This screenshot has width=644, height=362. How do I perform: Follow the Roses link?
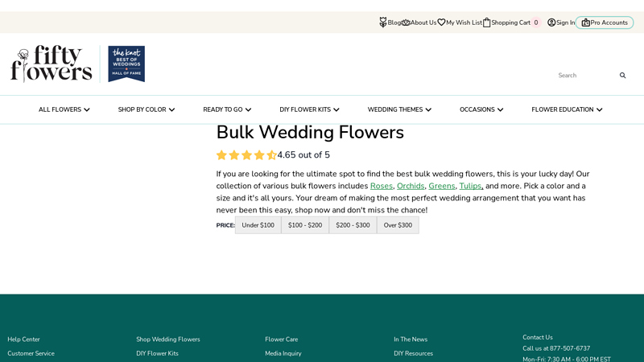tap(381, 186)
